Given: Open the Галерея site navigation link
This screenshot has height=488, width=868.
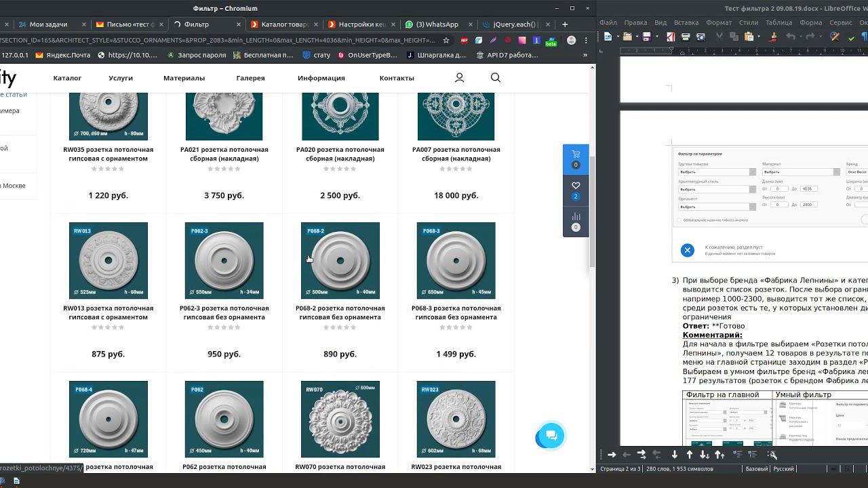Looking at the screenshot, I should coord(250,78).
